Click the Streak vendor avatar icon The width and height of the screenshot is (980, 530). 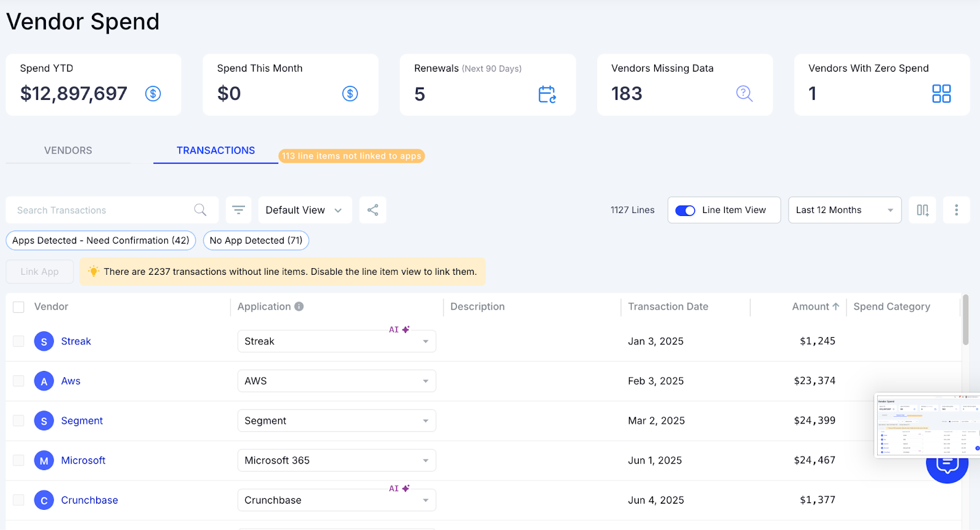point(44,342)
